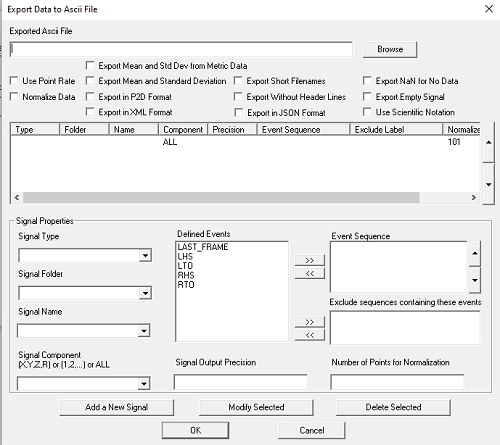The width and height of the screenshot is (500, 445).
Task: Tick the Export Empty Signal checkbox
Action: point(367,97)
